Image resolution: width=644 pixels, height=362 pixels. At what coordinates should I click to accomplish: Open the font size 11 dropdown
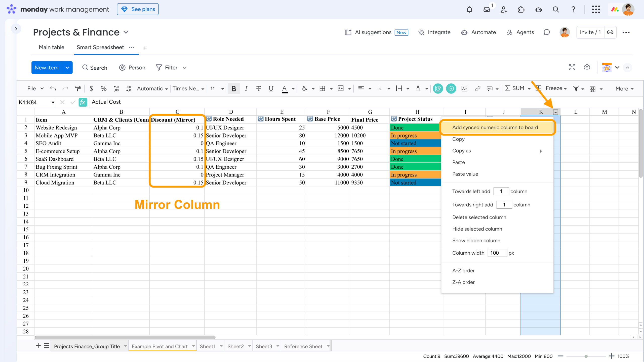coord(217,88)
